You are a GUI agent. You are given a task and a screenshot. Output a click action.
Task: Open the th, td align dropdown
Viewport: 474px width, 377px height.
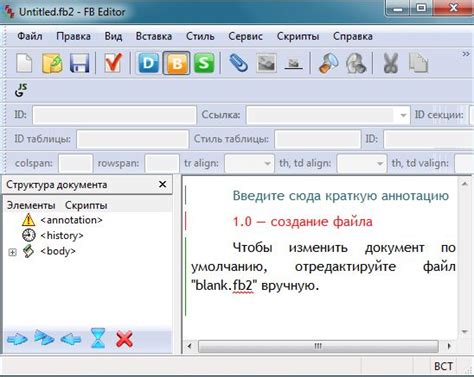pyautogui.click(x=362, y=163)
